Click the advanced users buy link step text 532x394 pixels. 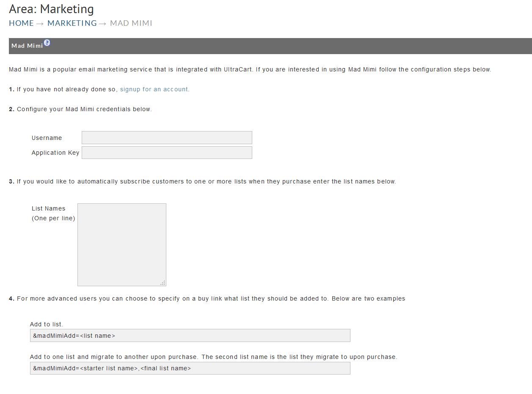pos(207,298)
